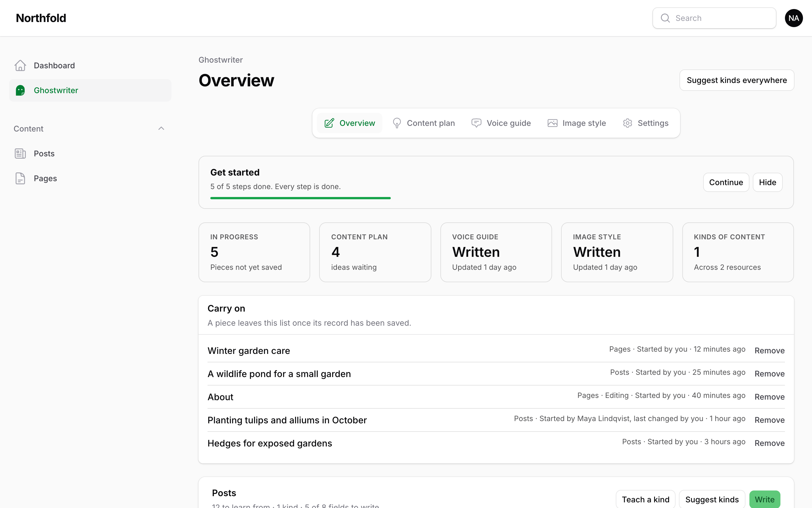Image resolution: width=812 pixels, height=508 pixels.
Task: Open the Voice guide tab
Action: tap(501, 123)
